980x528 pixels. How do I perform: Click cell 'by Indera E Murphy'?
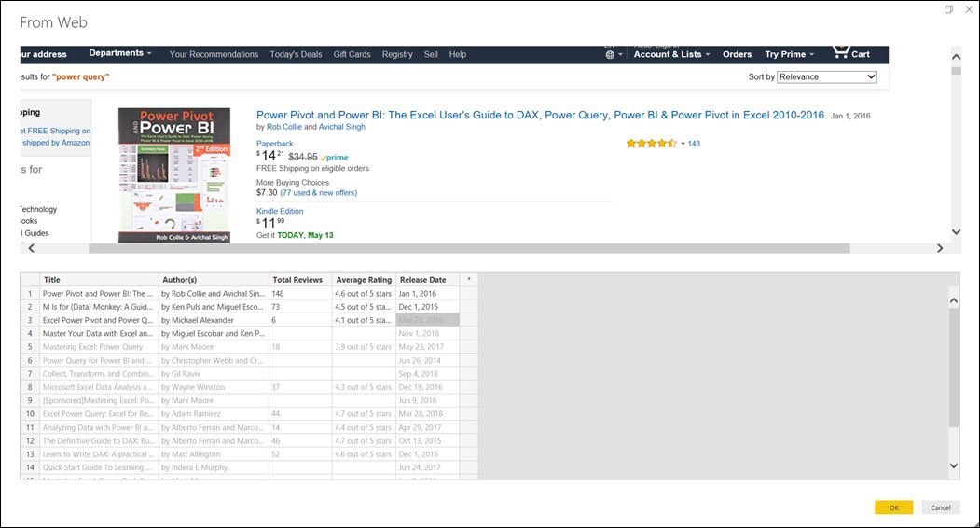214,468
